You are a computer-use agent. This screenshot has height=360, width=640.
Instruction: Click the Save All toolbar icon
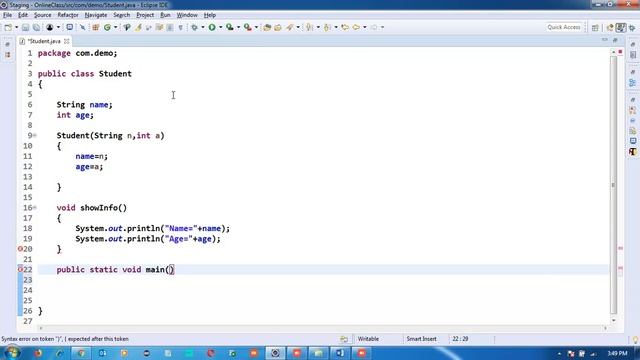pos(36,27)
